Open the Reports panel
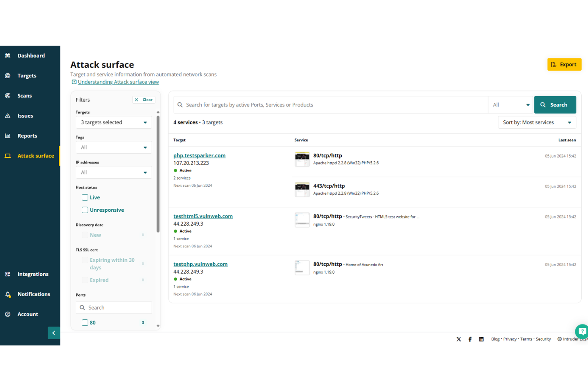 (8, 135)
